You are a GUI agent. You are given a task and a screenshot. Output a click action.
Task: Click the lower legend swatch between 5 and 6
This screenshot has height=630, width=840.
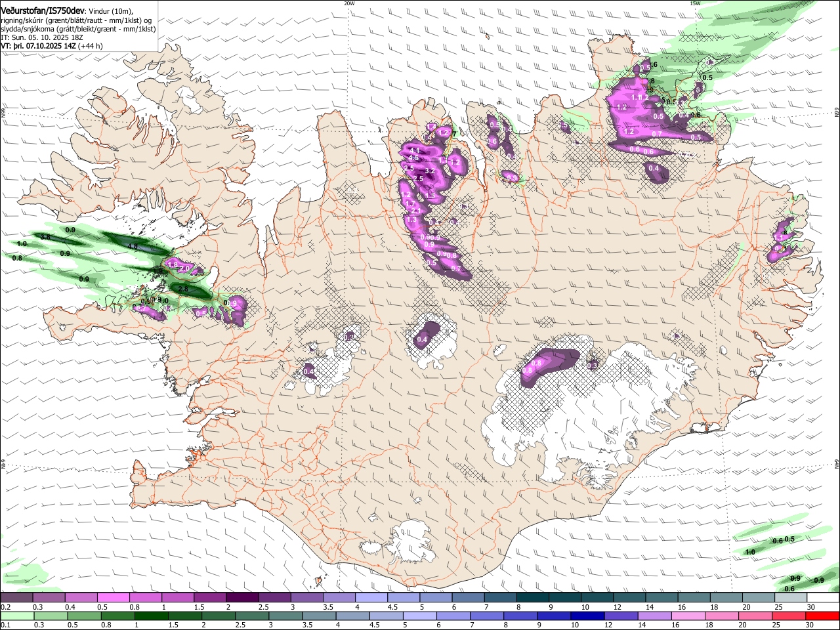[x=420, y=616]
